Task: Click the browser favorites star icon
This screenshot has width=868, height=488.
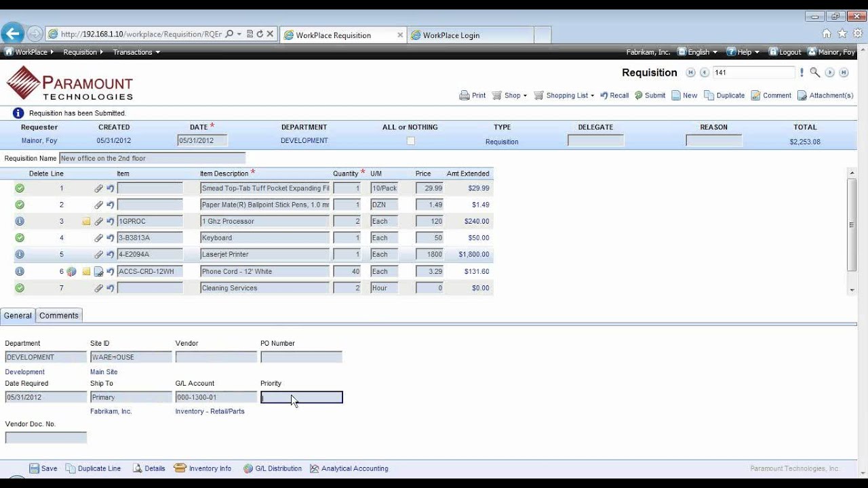Action: point(842,33)
